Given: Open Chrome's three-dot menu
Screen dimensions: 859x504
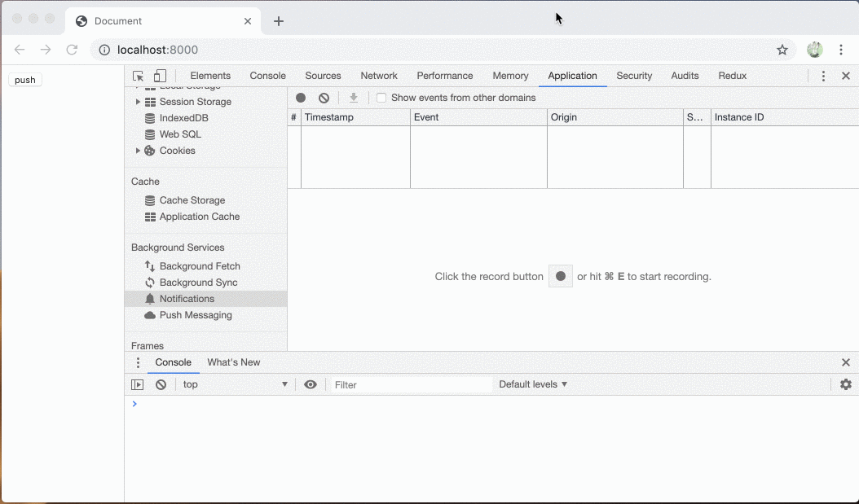Looking at the screenshot, I should click(x=841, y=50).
